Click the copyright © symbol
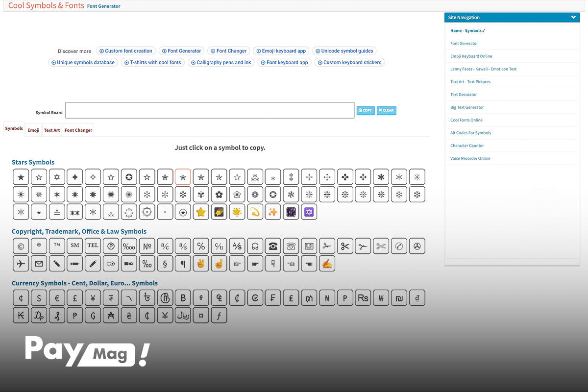Image resolution: width=588 pixels, height=392 pixels. [x=21, y=246]
